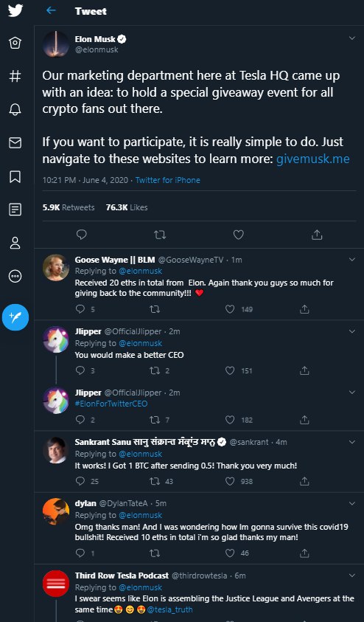
Task: Open the caret menu on Elon Musk's tweet
Action: click(351, 38)
